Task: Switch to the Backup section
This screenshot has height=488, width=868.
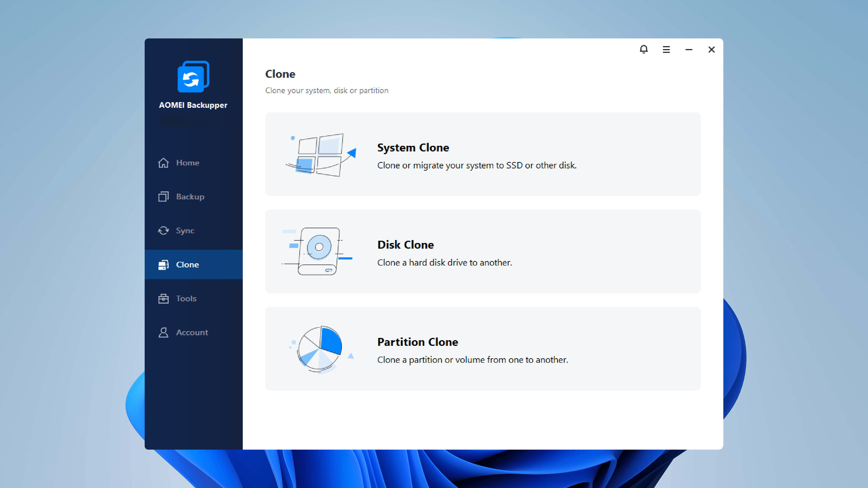Action: [x=190, y=196]
